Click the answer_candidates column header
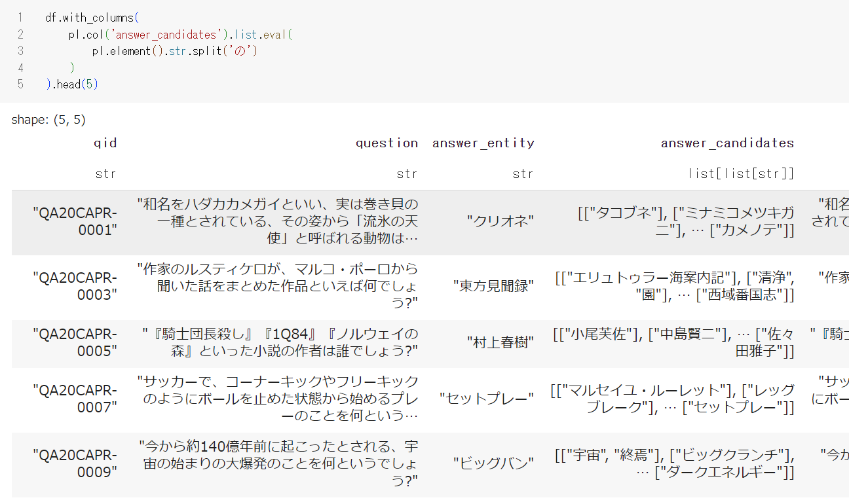 (727, 142)
